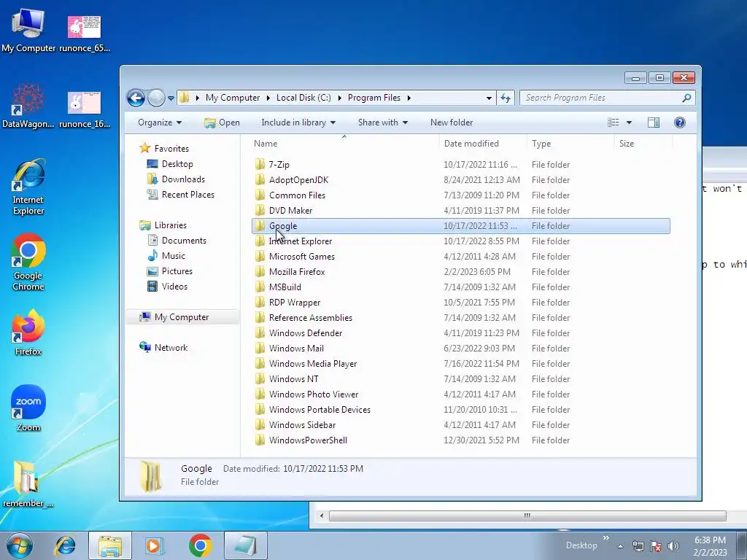Click My Computer in the address breadcrumb

233,98
